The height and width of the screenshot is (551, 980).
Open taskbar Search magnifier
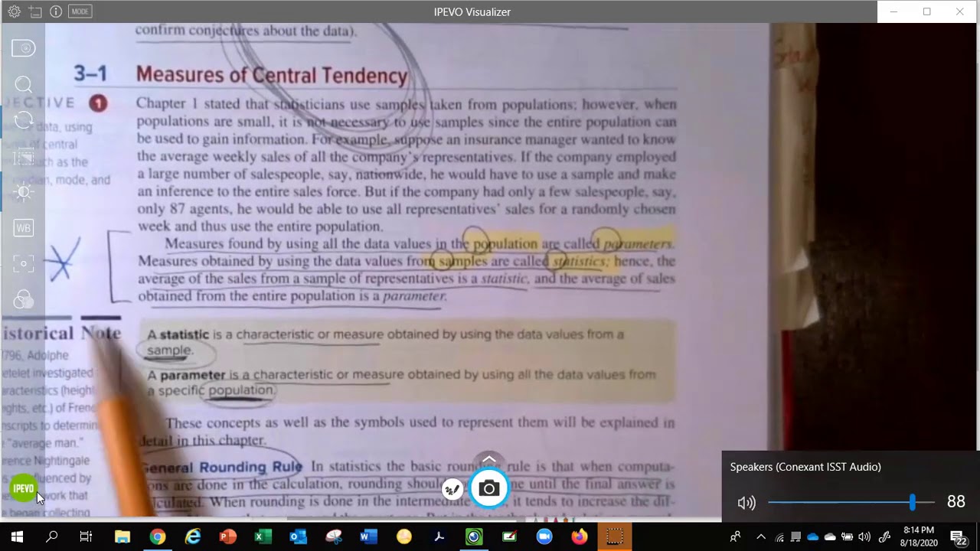(x=51, y=537)
